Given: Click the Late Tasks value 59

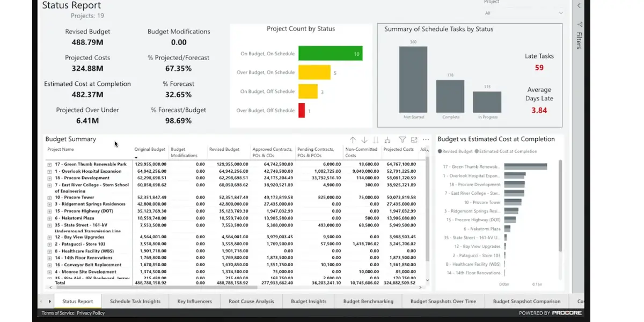Looking at the screenshot, I should pos(539,68).
